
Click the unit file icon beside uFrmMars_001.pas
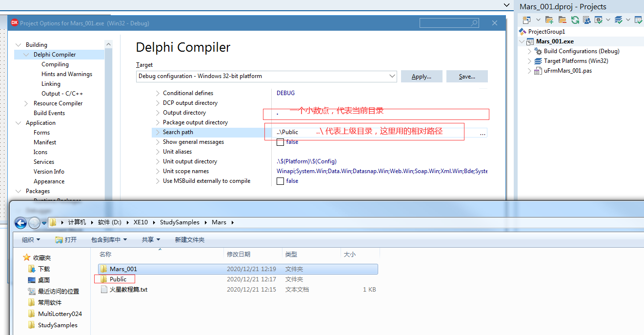(538, 71)
